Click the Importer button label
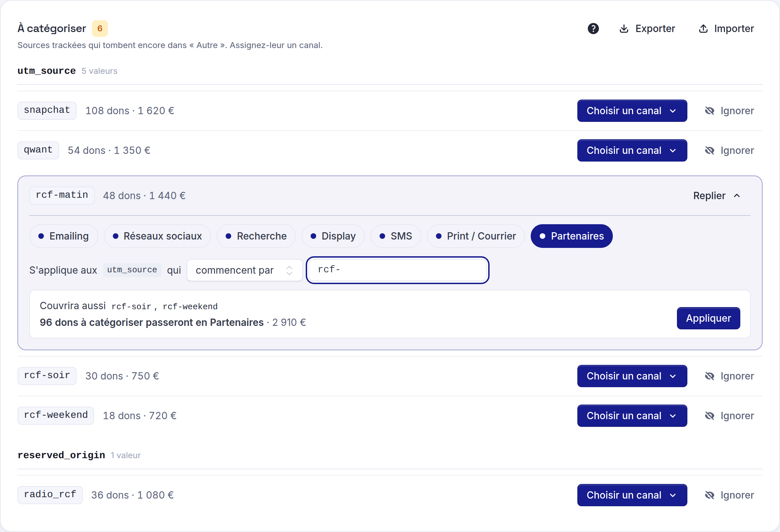780x532 pixels. pos(734,29)
